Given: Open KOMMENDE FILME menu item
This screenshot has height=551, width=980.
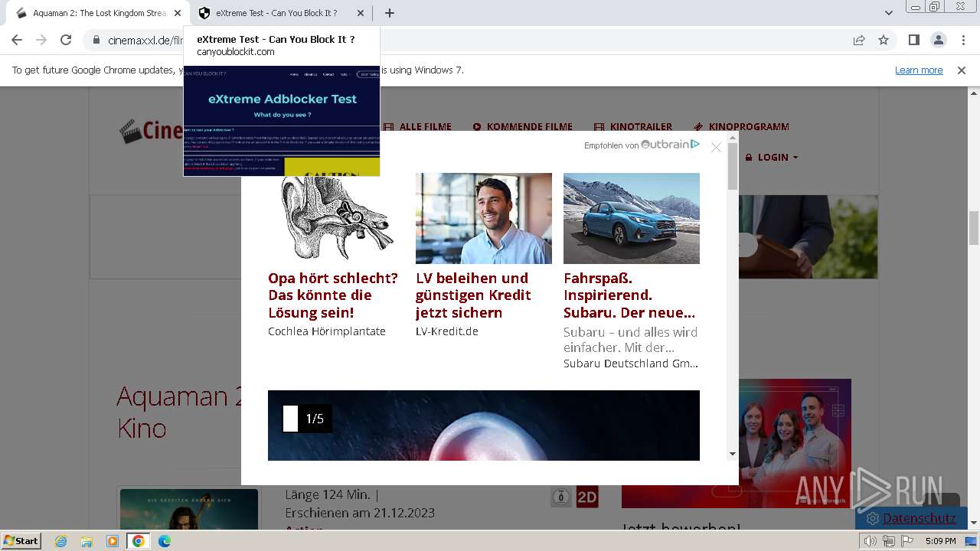Looking at the screenshot, I should (523, 127).
